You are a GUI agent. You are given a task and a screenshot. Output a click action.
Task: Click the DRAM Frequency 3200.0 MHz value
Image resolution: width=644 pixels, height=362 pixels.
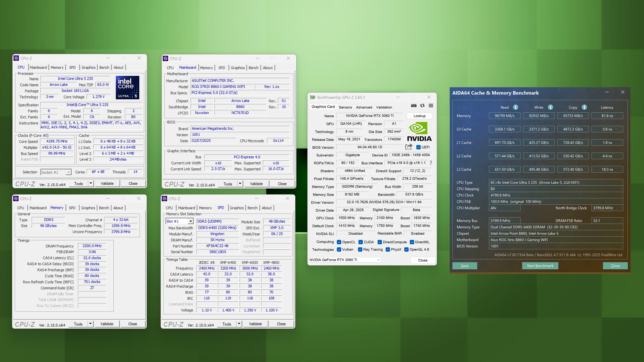(x=92, y=246)
